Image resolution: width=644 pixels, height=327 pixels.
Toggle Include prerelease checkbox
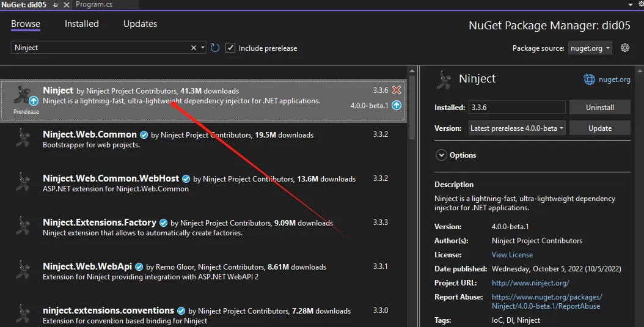230,48
